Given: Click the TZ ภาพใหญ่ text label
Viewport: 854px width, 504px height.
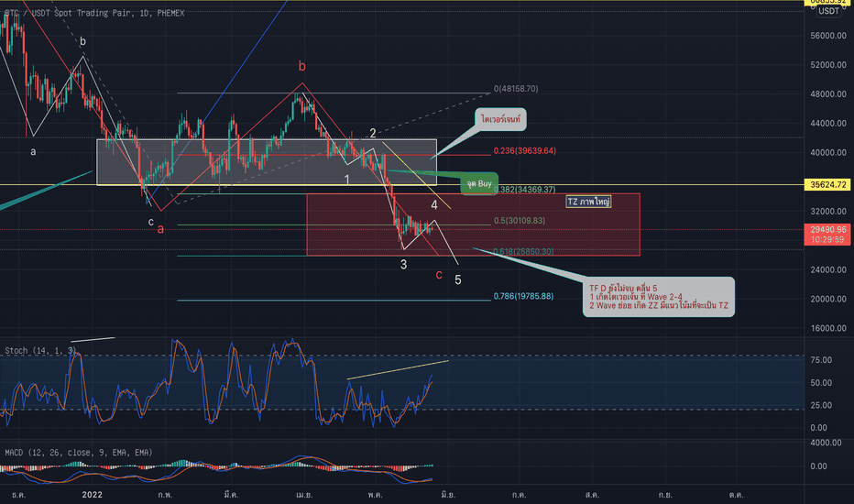Looking at the screenshot, I should 588,202.
